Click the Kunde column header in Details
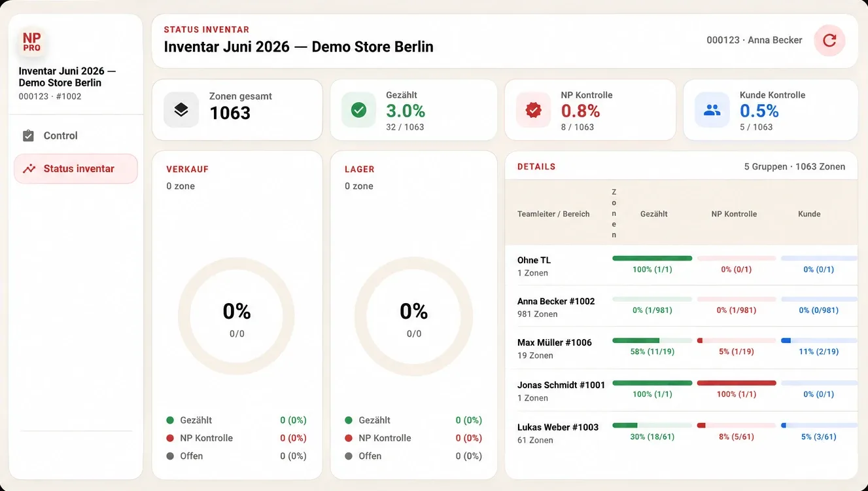This screenshot has height=491, width=868. pos(809,214)
